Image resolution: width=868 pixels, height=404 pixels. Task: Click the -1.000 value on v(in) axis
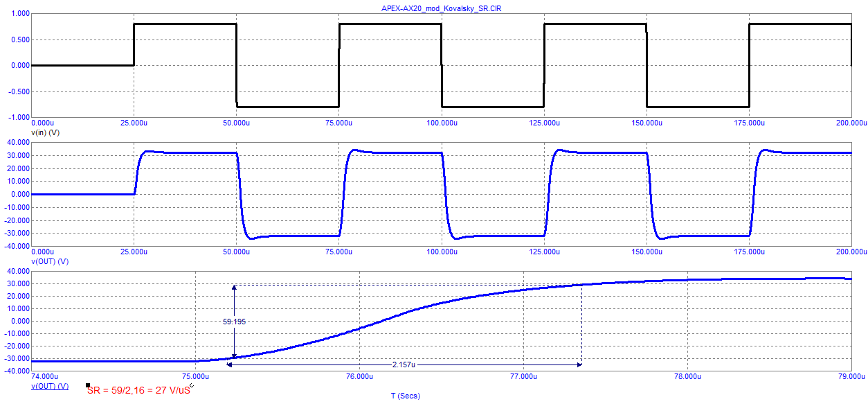pos(19,117)
